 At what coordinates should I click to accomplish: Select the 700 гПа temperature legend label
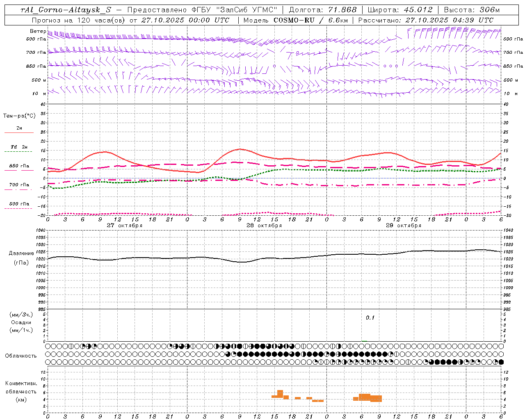tap(19, 185)
